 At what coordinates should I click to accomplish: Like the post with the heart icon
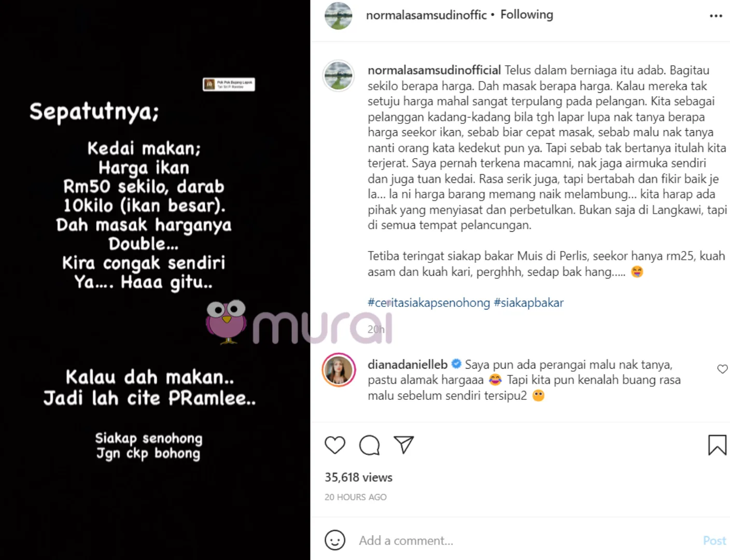coord(335,445)
